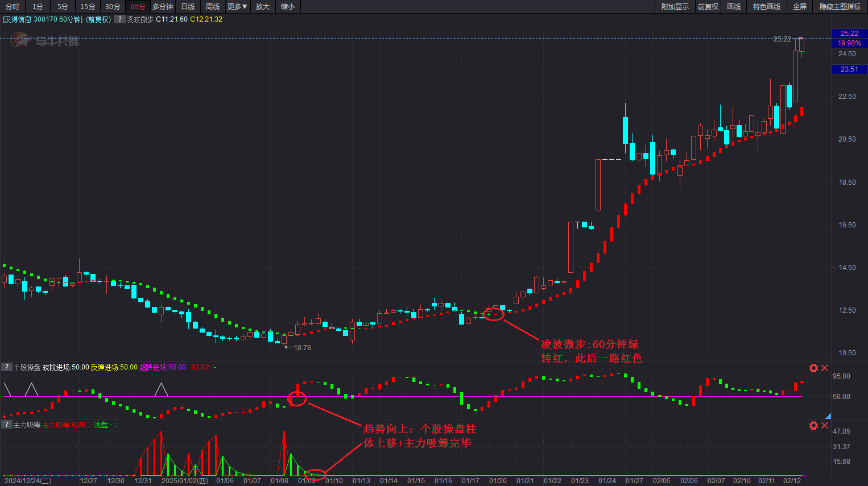Click the 01/27 date on time axis

(634, 481)
